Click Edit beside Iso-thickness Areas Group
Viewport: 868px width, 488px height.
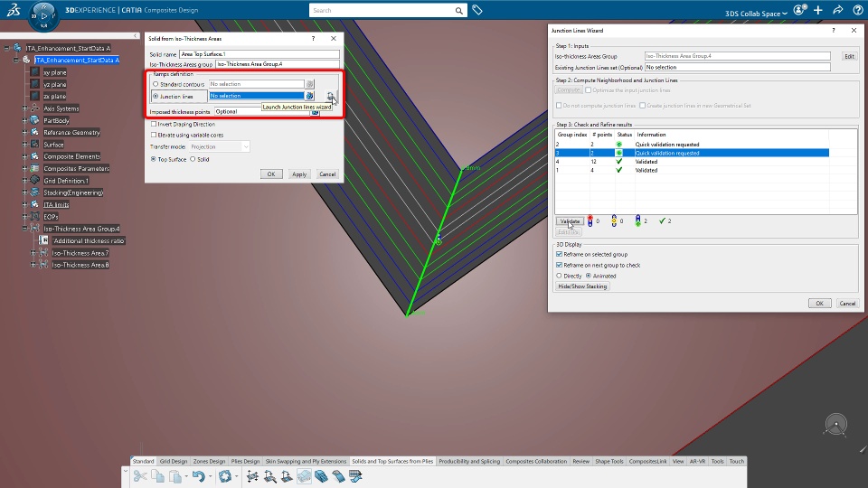(x=849, y=56)
